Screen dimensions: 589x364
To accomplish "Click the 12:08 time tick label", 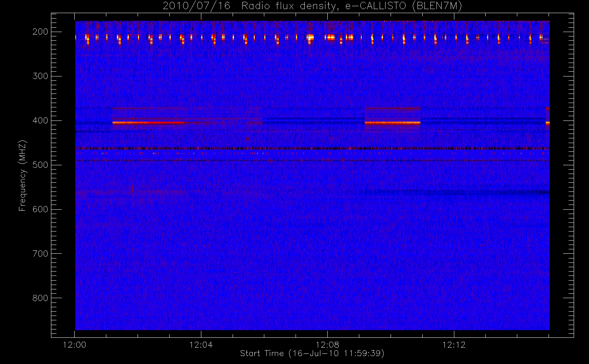I will tap(327, 345).
